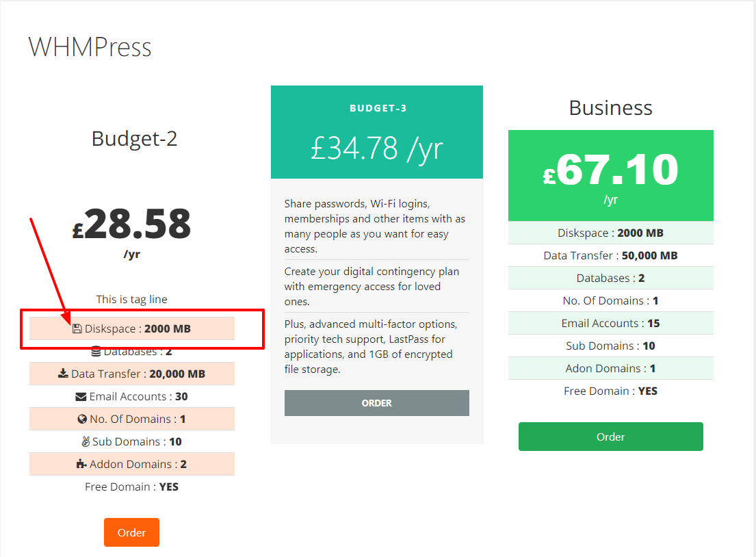Click the £34.78 /yr teal price header
This screenshot has height=557, width=756.
point(377,132)
